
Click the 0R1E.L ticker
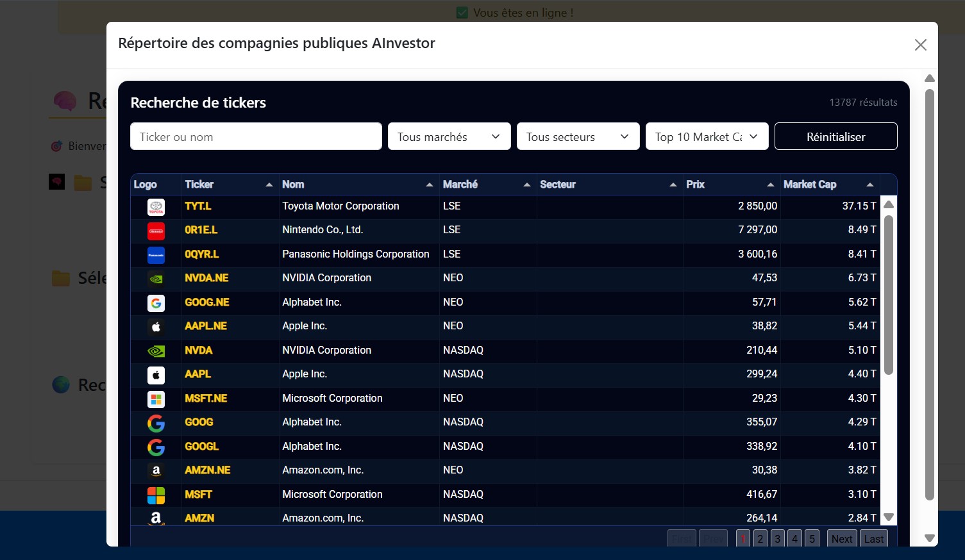coord(201,230)
